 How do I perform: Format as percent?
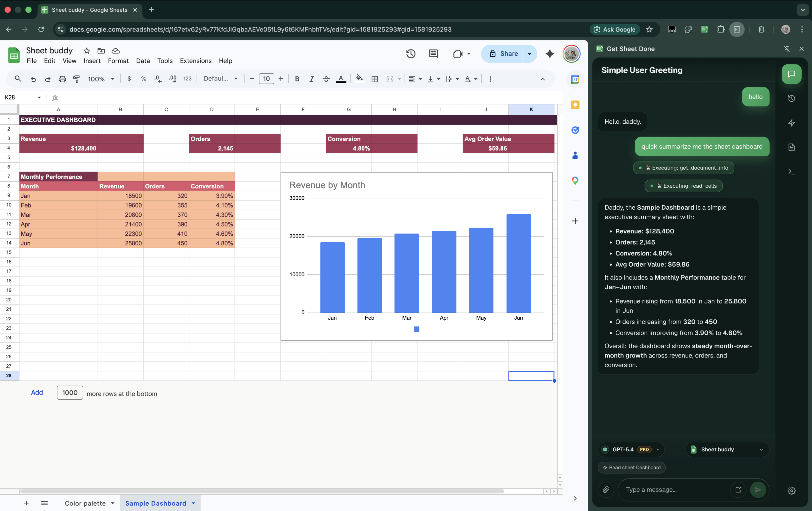[144, 79]
